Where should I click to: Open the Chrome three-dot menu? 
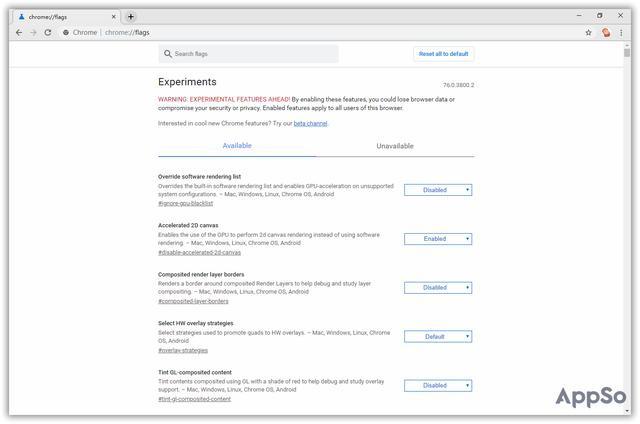point(621,32)
